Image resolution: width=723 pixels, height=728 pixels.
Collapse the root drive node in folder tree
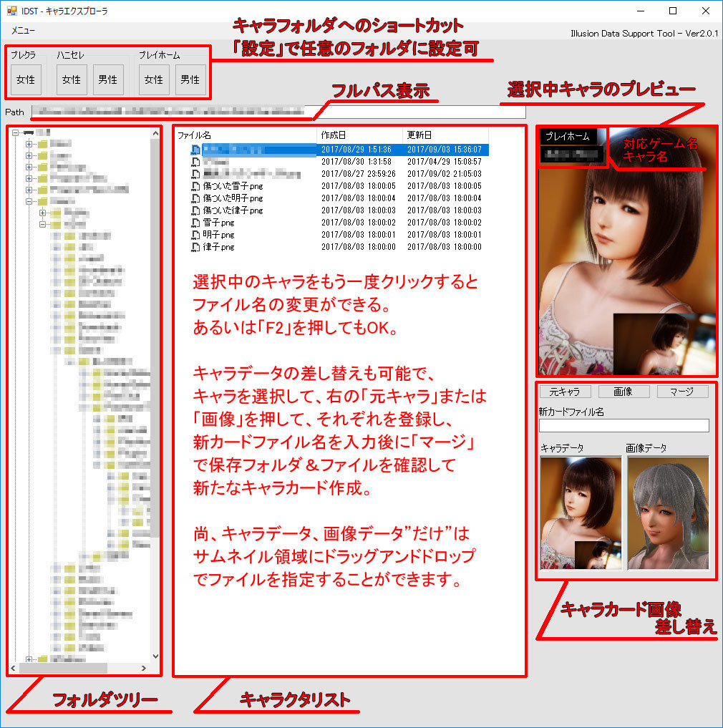[x=15, y=132]
